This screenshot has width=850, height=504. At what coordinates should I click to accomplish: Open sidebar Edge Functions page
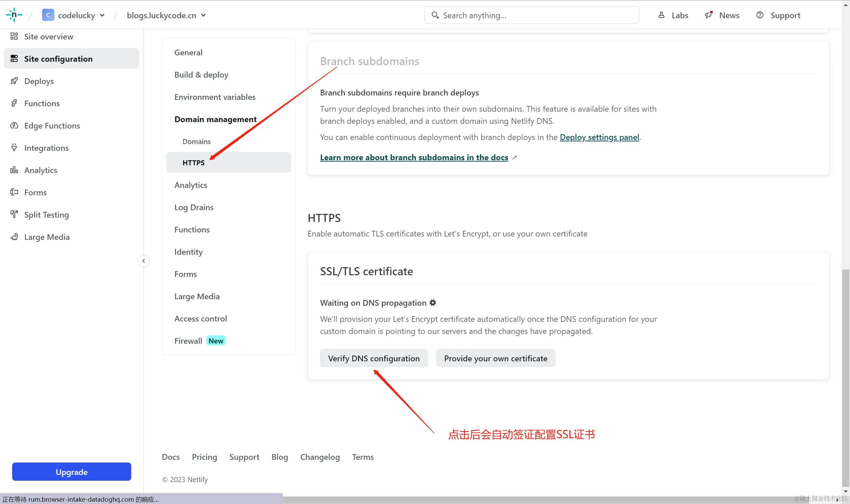[x=71, y=125]
